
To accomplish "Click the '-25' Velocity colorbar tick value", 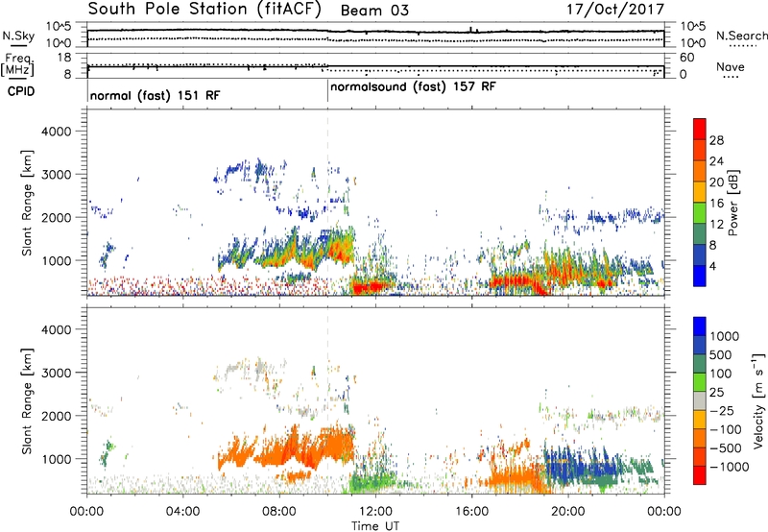I will click(722, 411).
